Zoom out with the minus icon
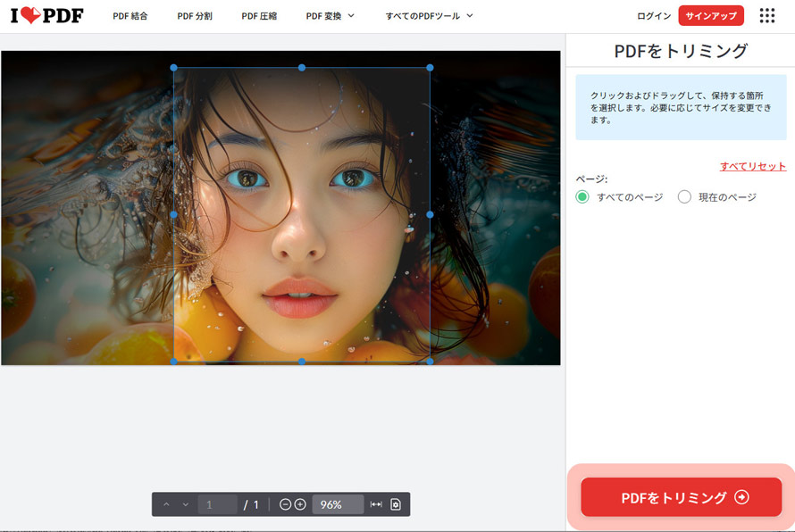 (x=285, y=504)
